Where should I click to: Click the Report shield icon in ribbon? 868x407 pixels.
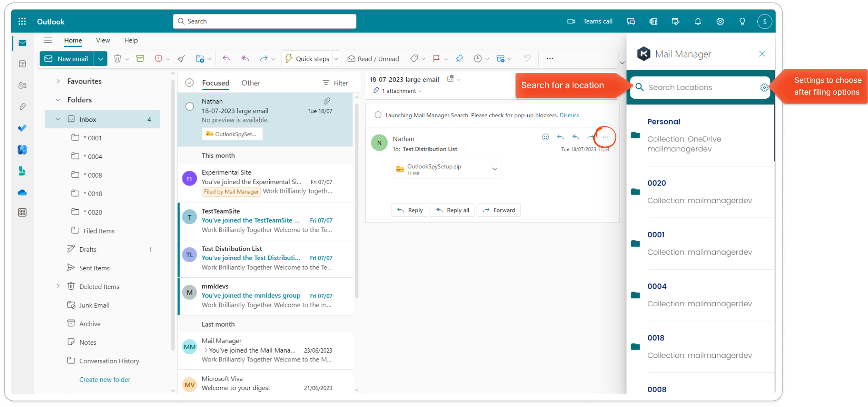point(159,59)
